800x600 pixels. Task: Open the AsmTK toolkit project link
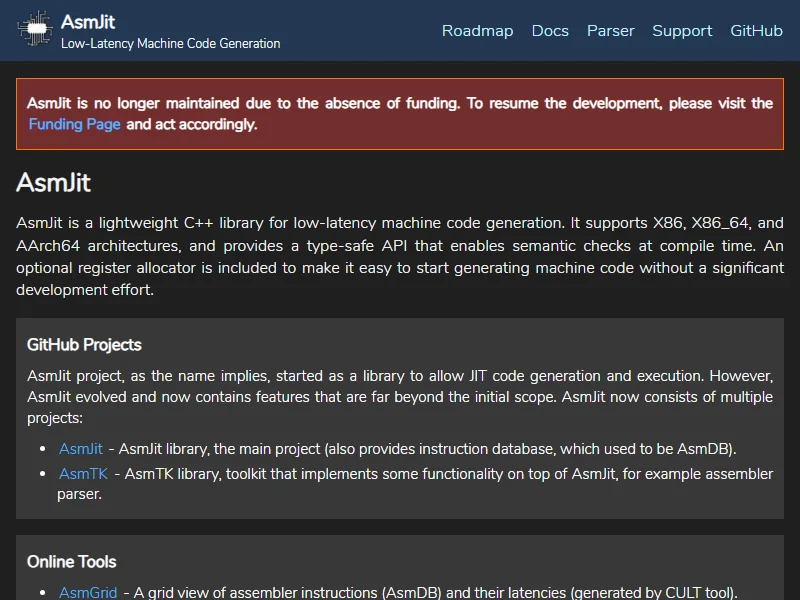(83, 474)
